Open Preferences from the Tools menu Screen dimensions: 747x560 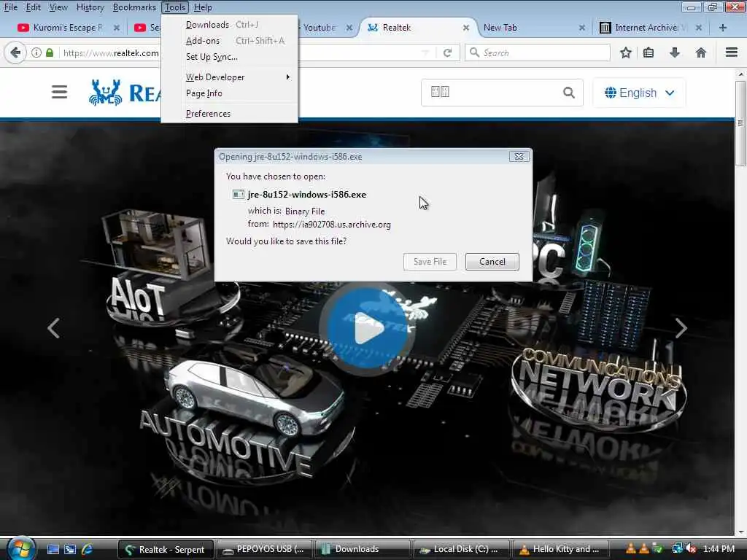click(230, 114)
